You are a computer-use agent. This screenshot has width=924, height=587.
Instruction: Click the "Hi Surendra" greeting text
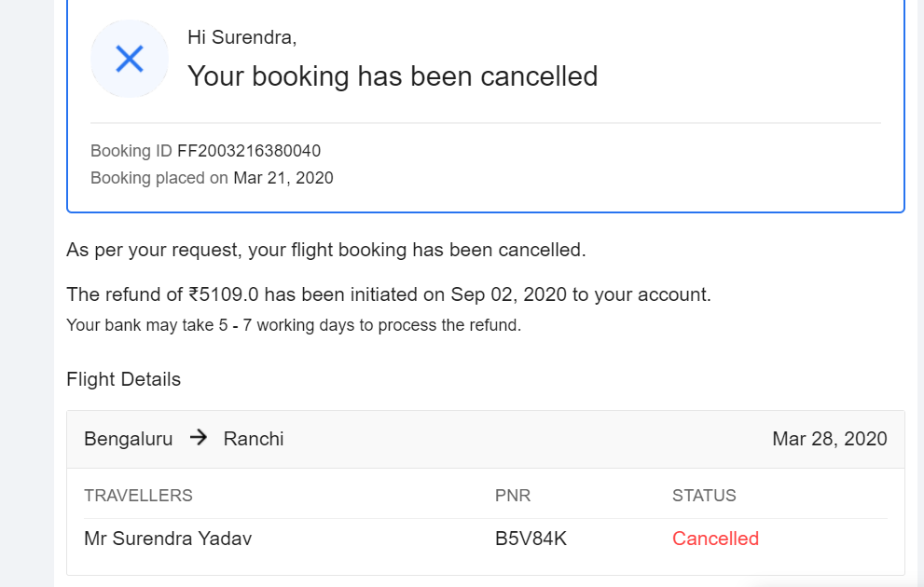coord(241,37)
